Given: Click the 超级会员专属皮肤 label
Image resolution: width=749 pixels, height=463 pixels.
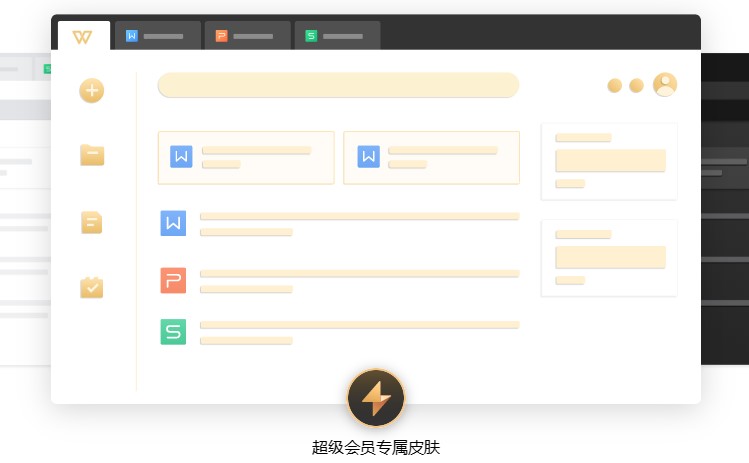Looking at the screenshot, I should (376, 448).
